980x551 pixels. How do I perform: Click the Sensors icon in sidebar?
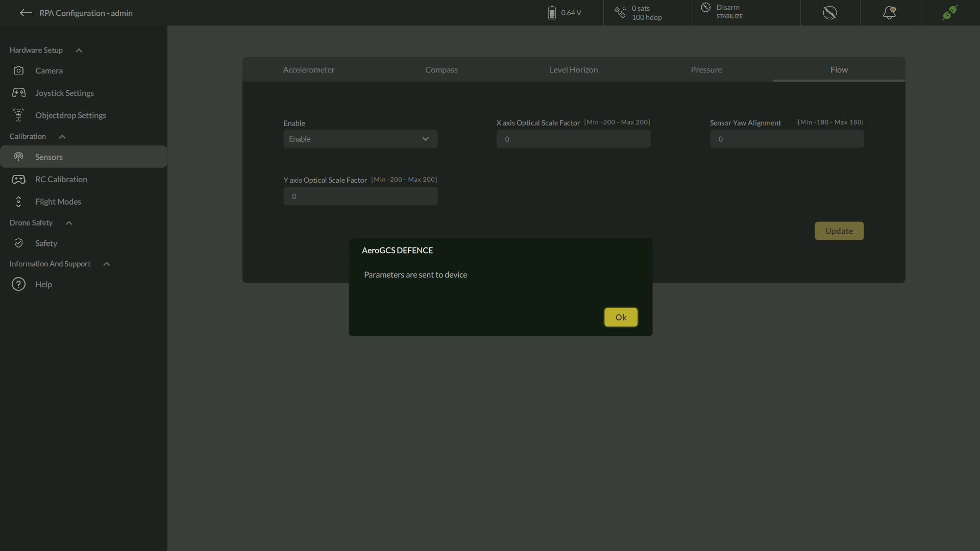[x=18, y=157]
